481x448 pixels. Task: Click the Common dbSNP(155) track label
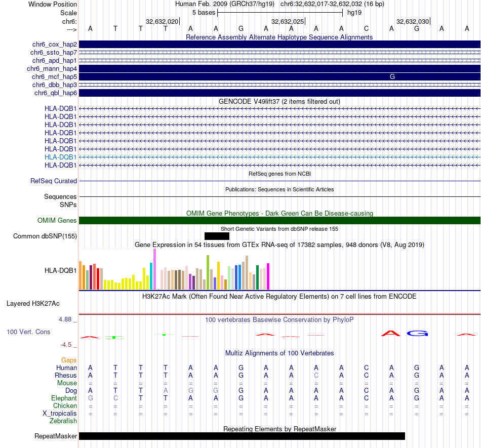tap(45, 236)
